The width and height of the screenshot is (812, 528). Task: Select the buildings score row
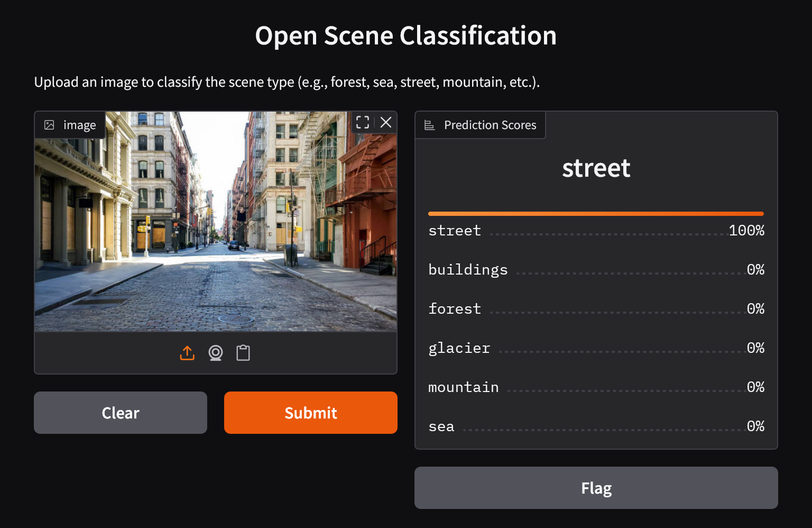click(596, 270)
